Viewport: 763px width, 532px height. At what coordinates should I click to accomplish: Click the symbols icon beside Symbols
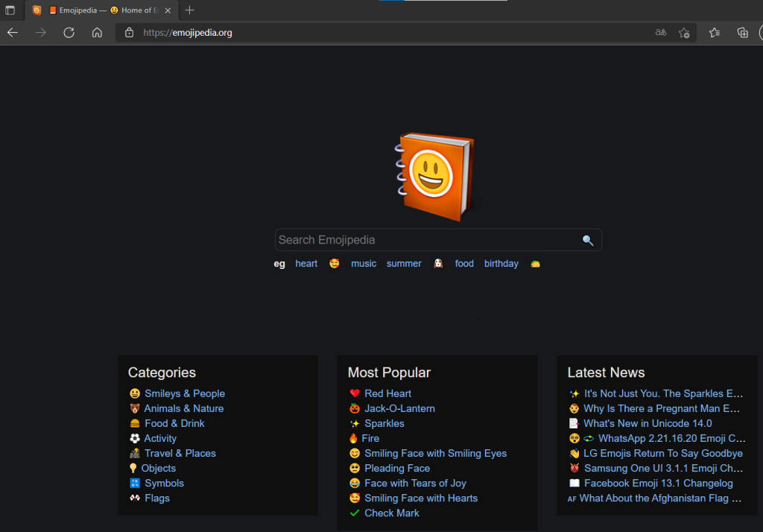135,484
